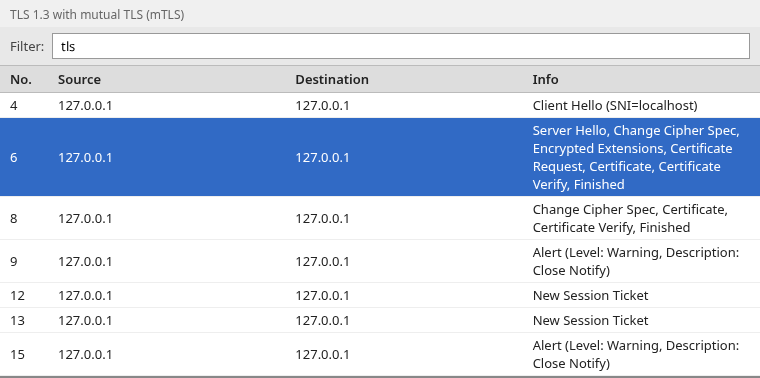This screenshot has height=378, width=760.
Task: Click source 127.0.0.1 in packet 8 row
Action: [x=85, y=218]
